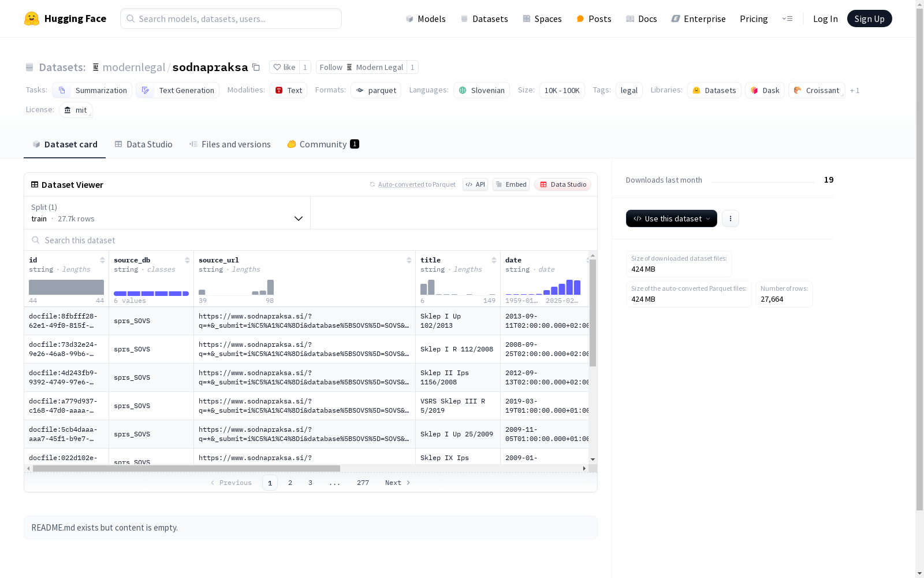Click the Sign Up button
Viewport: 924px width, 578px height.
click(x=870, y=18)
